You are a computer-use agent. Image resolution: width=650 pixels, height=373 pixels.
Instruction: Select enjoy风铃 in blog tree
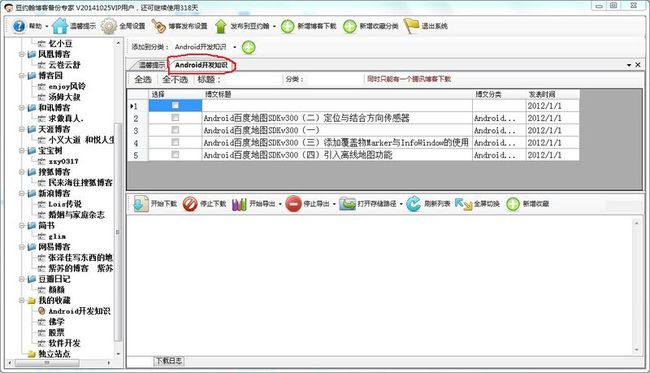tap(67, 86)
